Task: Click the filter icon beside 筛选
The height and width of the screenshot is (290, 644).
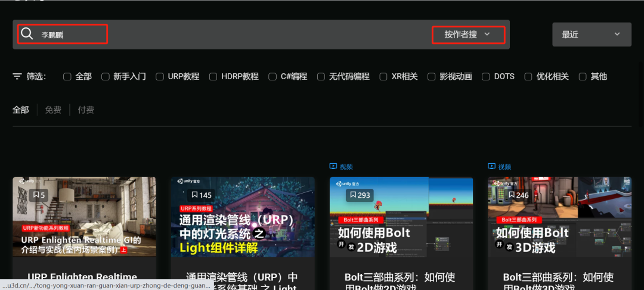Action: click(x=17, y=76)
